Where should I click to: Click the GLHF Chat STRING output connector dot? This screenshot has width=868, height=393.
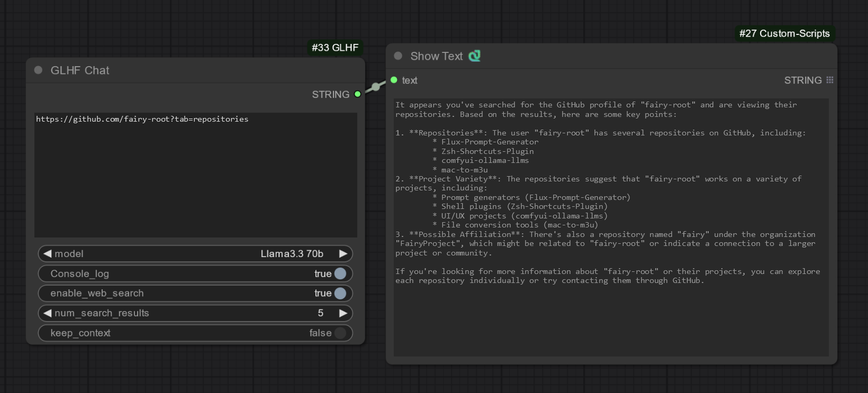tap(358, 94)
